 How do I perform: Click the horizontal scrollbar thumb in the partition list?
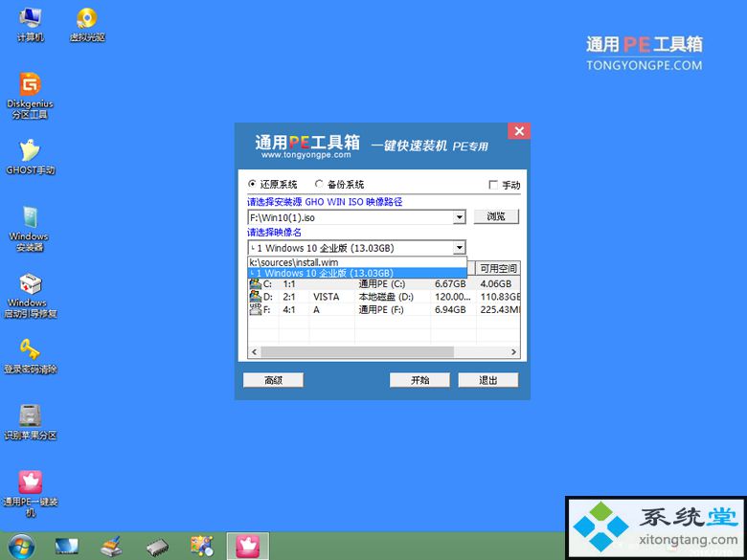point(357,352)
